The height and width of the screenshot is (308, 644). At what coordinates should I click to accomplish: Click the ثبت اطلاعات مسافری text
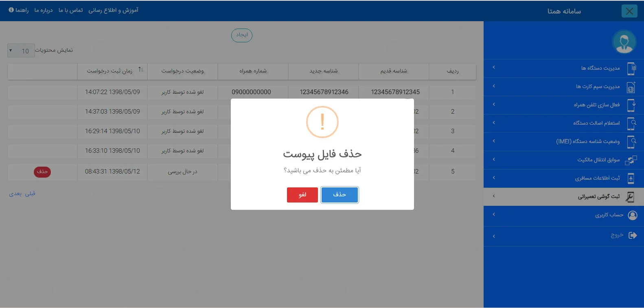tap(597, 178)
